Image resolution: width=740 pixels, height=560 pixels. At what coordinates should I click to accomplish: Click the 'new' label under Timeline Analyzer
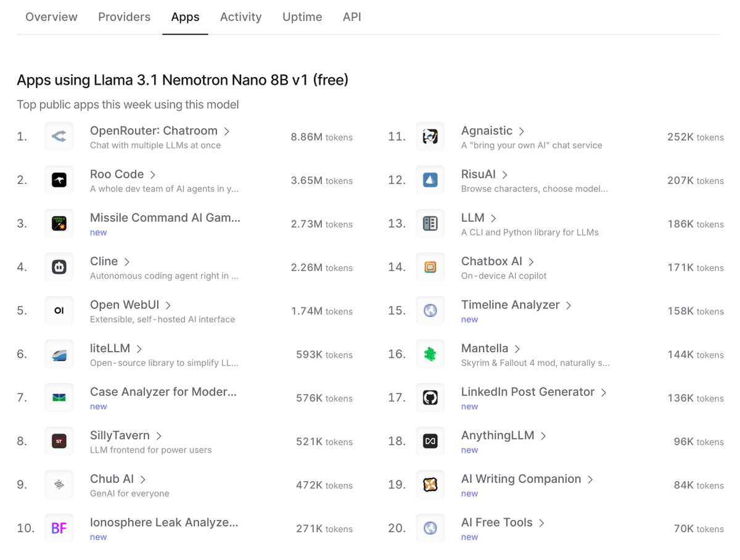click(470, 319)
